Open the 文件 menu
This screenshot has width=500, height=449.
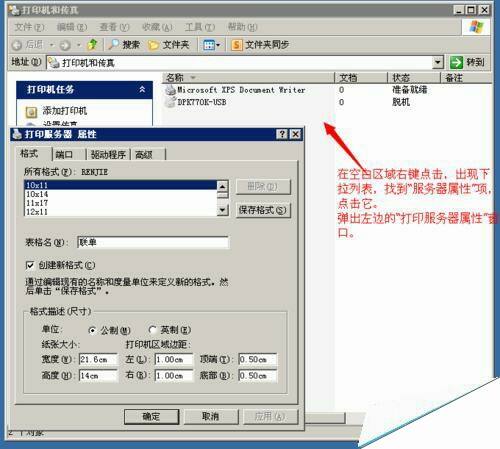tap(29, 27)
